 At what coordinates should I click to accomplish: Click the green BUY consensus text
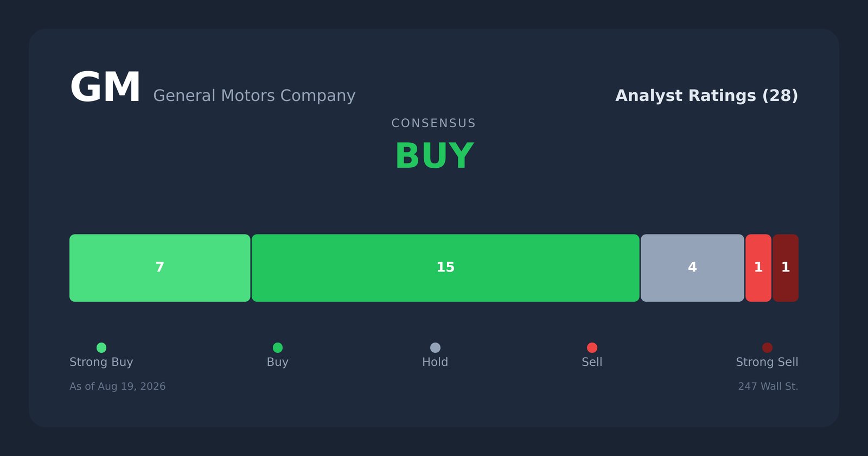point(434,156)
